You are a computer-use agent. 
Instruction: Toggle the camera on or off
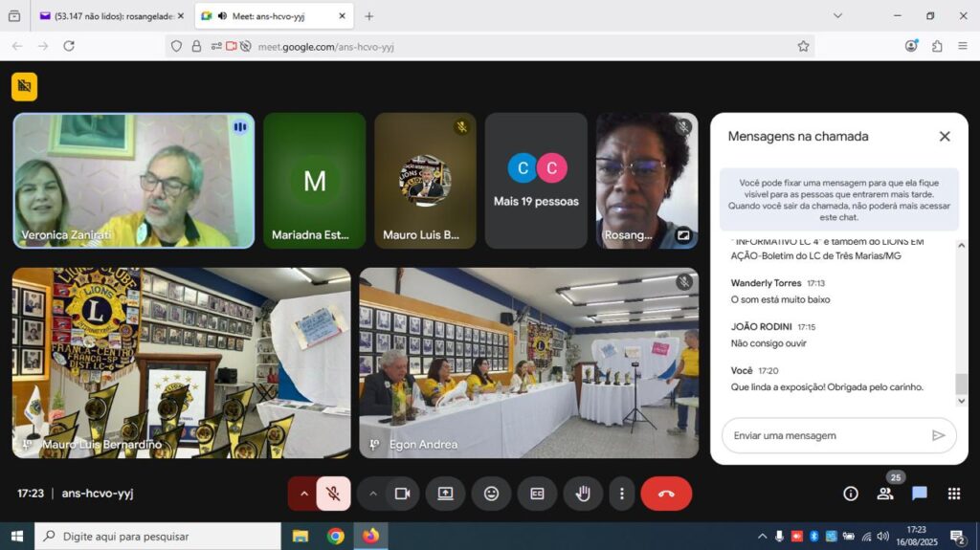point(402,494)
